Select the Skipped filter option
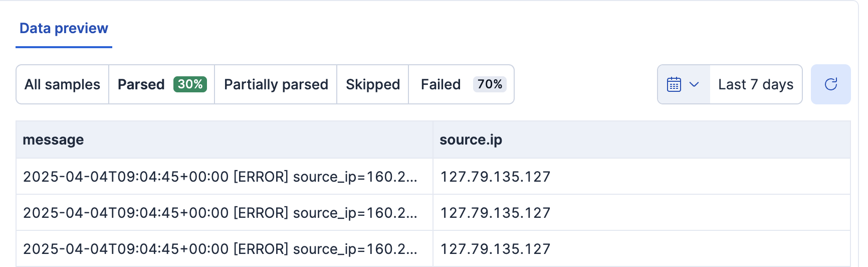This screenshot has height=267, width=868. pos(372,84)
